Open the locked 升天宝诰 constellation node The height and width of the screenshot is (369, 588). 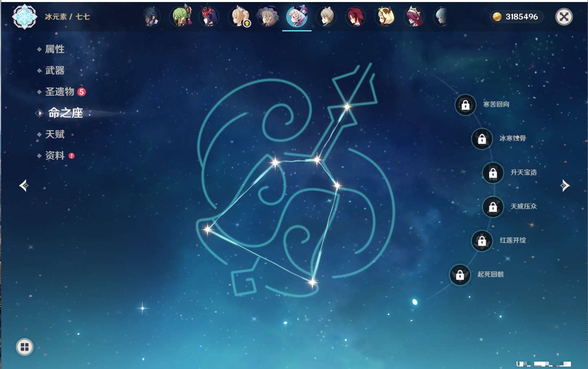(x=493, y=173)
